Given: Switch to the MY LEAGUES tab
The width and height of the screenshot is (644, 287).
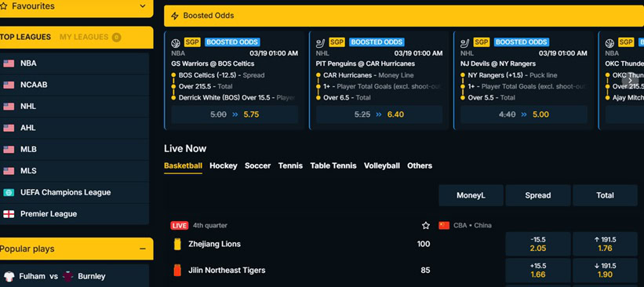Looking at the screenshot, I should pyautogui.click(x=84, y=37).
